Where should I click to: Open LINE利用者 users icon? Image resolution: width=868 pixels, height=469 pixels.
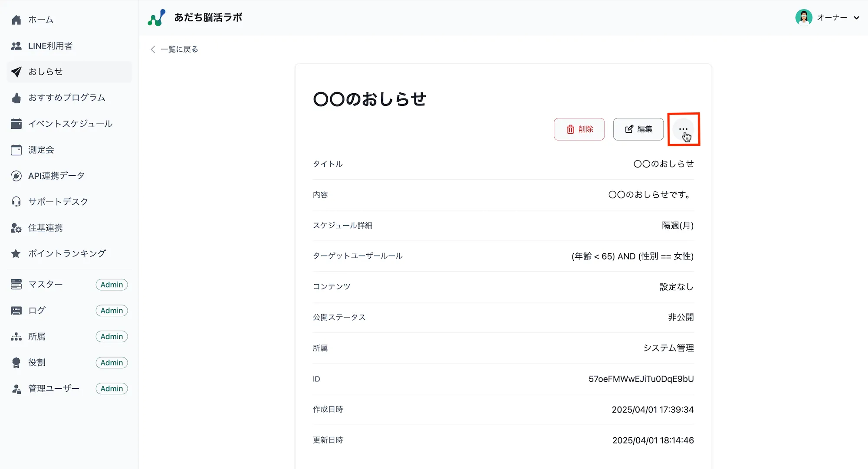tap(16, 46)
